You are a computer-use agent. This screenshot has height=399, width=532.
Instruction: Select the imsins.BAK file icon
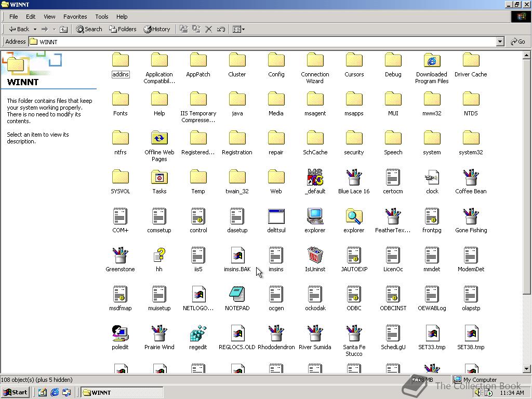[237, 255]
